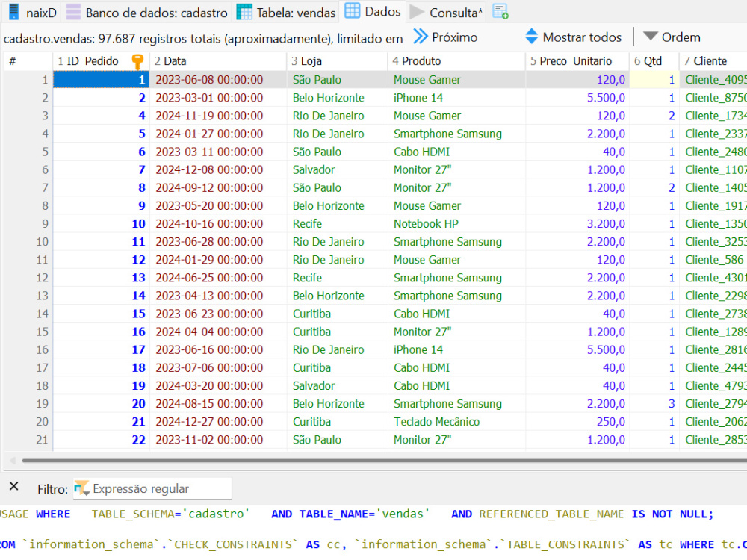Select row number 21 header

pos(28,440)
